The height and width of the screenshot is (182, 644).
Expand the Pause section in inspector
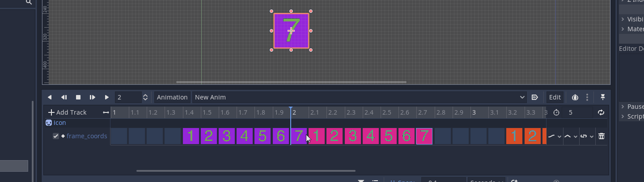pos(633,107)
